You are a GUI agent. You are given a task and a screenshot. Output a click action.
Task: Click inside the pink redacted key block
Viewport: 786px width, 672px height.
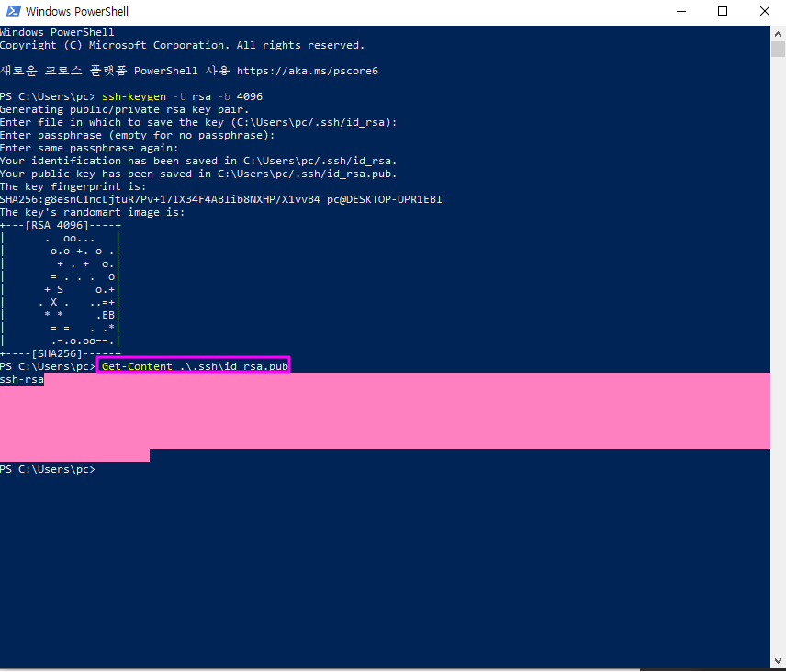(x=386, y=411)
